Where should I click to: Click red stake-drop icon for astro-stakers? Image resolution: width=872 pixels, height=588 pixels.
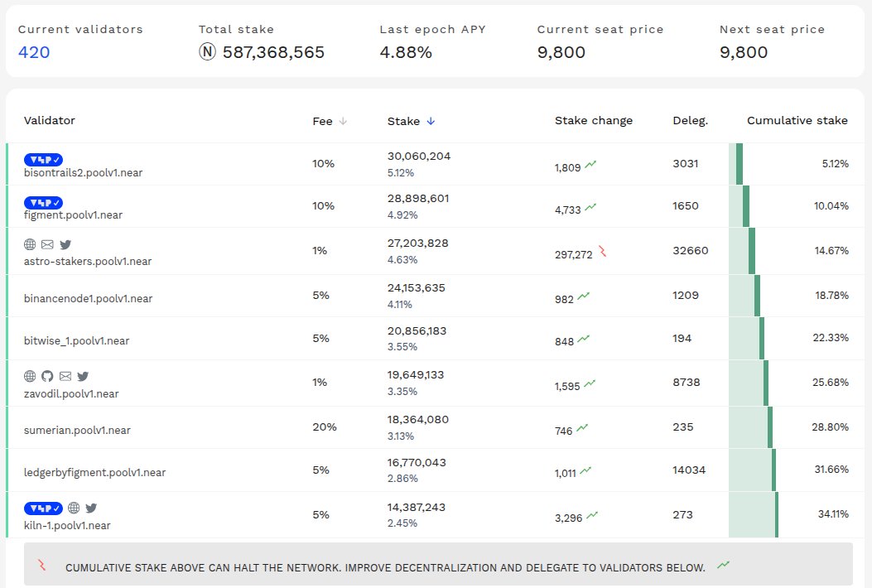pyautogui.click(x=603, y=252)
